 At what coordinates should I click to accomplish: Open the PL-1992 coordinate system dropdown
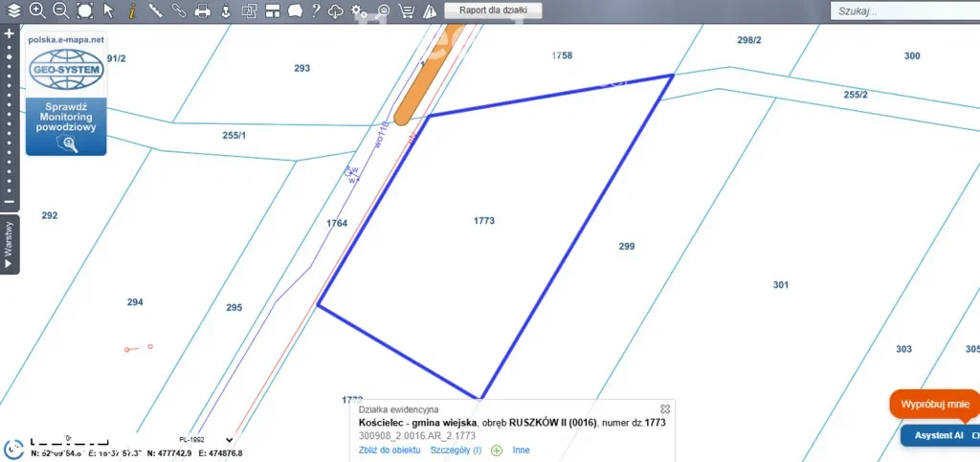coord(211,440)
